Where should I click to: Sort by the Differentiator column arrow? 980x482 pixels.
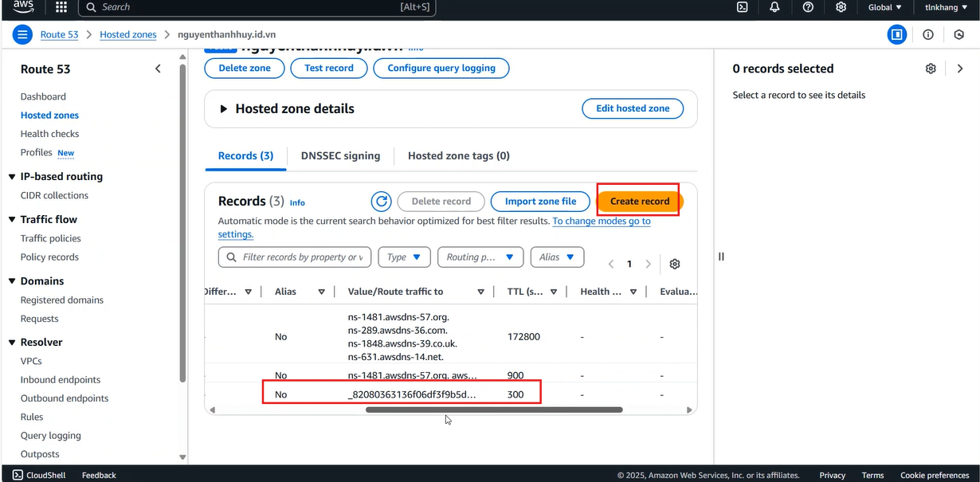[248, 292]
